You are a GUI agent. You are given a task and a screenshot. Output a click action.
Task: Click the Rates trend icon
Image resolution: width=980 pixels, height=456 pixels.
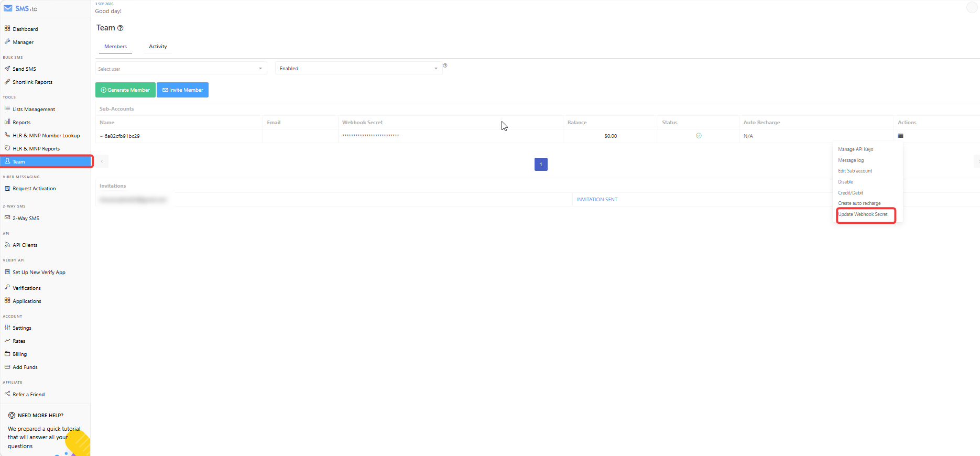tap(7, 341)
